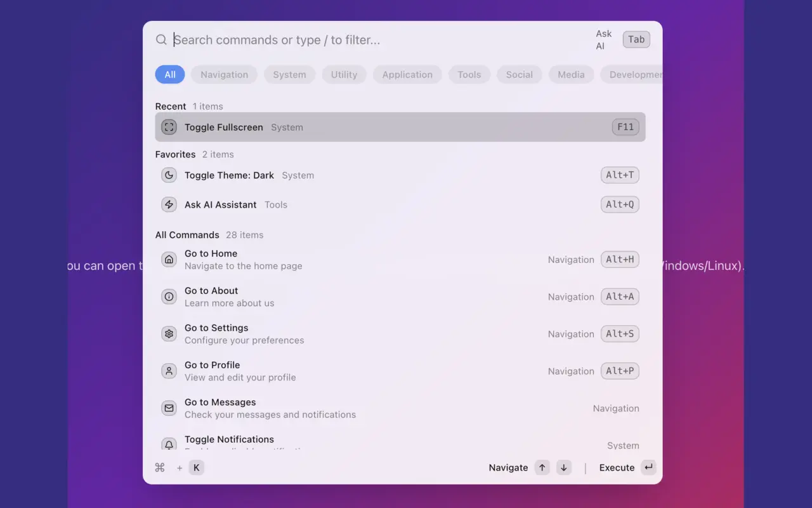Image resolution: width=812 pixels, height=508 pixels.
Task: Click "Check your messages and notifications" description
Action: (270, 415)
